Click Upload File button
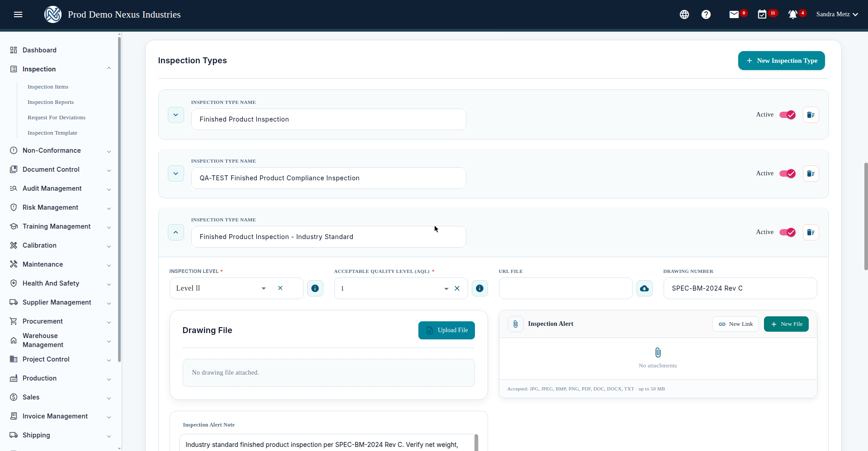The height and width of the screenshot is (451, 868). click(446, 330)
